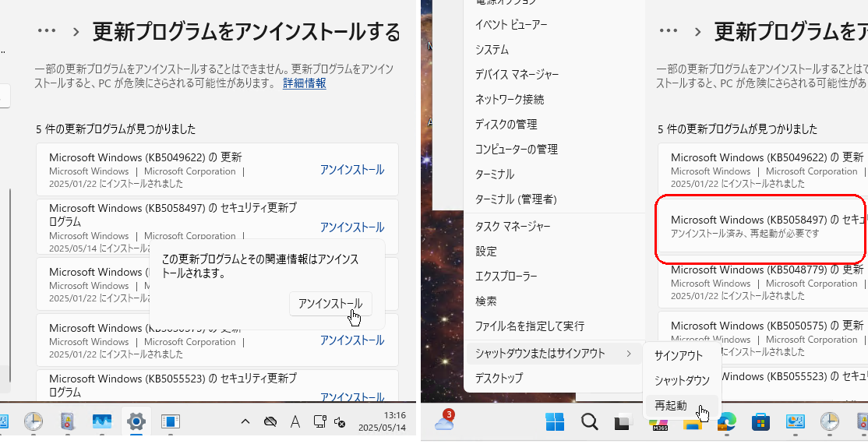Click 'アンインストール済み、再起動が必要です' status text
The height and width of the screenshot is (444, 868).
(745, 234)
